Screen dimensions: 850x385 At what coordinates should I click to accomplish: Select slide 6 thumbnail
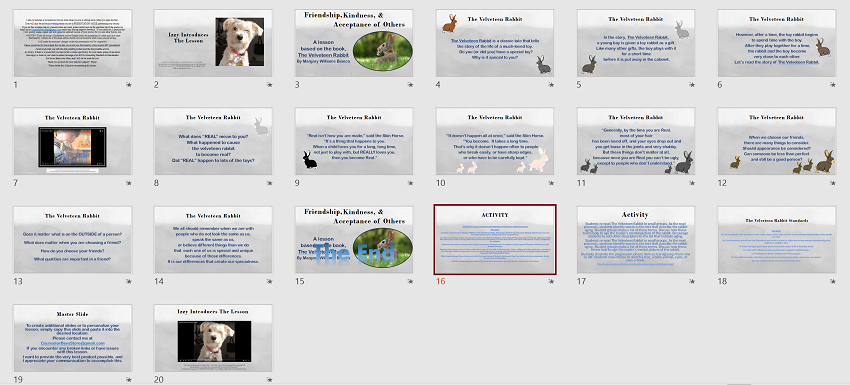point(777,43)
